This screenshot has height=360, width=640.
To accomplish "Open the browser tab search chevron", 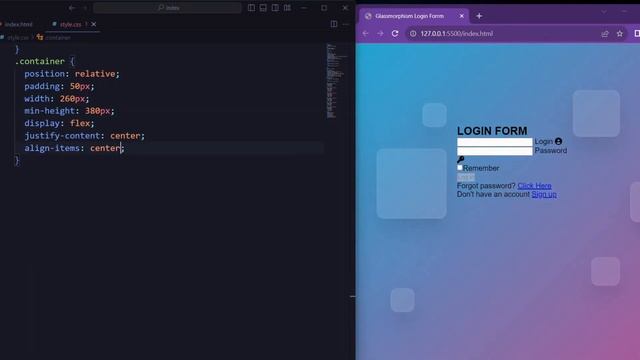I will (604, 12).
